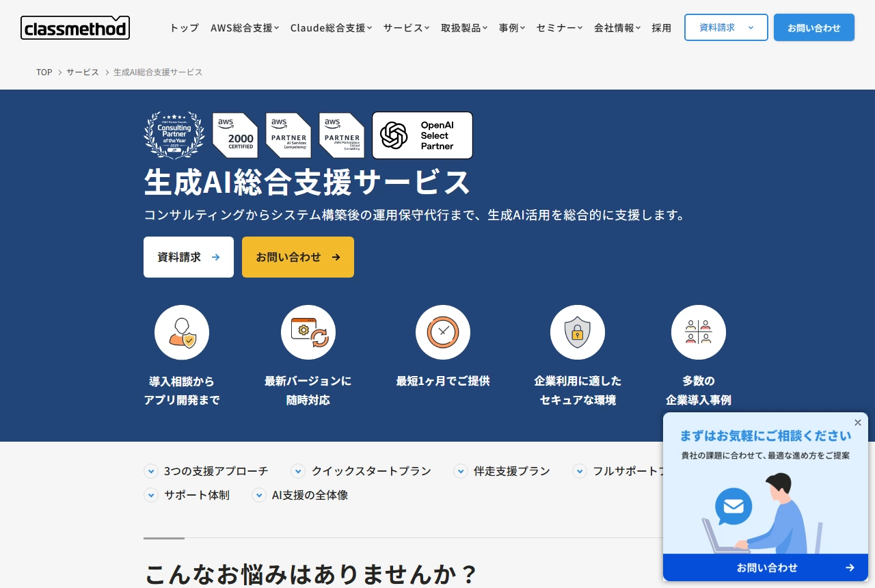Jump to サポート体制 section

187,495
